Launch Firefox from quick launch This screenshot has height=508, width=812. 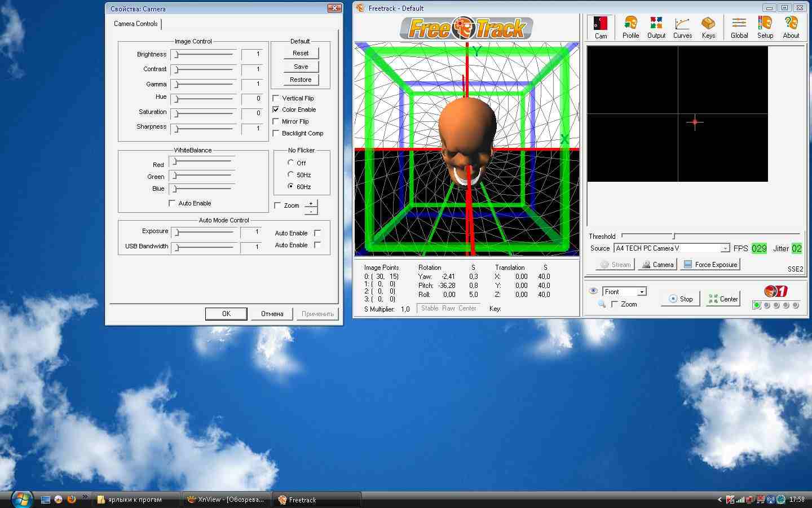[x=71, y=500]
